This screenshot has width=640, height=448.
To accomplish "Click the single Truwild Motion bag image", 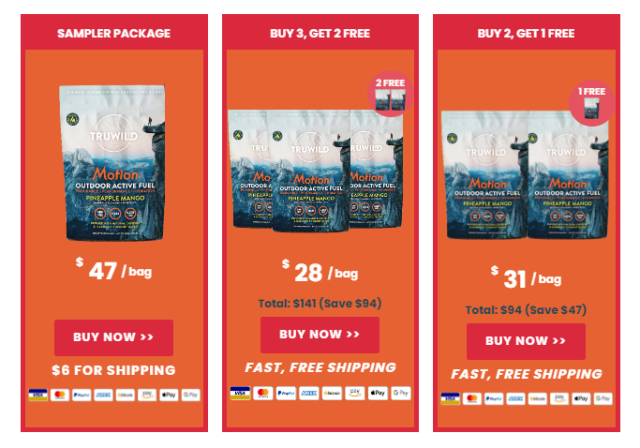I will point(113,162).
